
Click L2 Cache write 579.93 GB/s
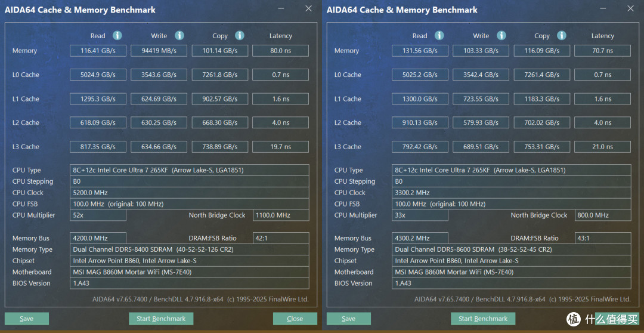(481, 122)
